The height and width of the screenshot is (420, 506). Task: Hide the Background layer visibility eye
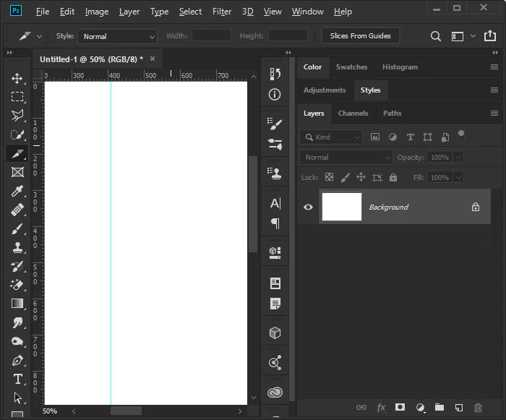(308, 207)
